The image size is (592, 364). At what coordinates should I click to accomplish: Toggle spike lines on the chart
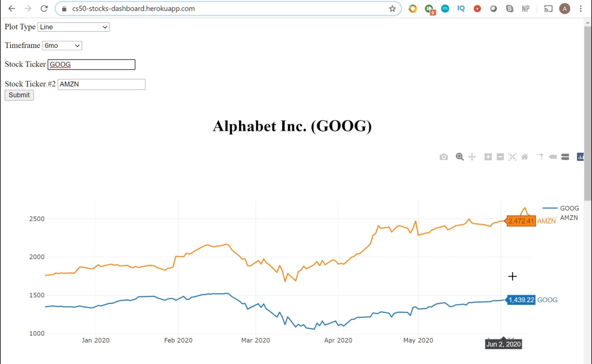(540, 157)
